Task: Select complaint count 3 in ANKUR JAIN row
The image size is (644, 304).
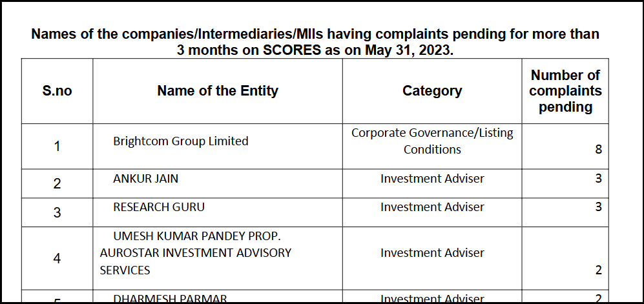Action: [x=598, y=179]
